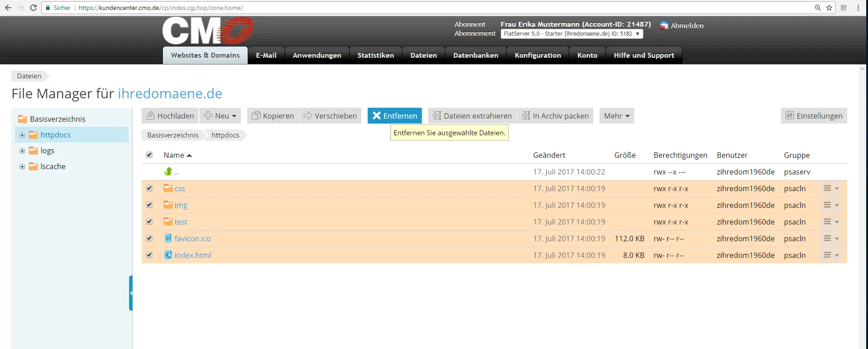This screenshot has width=868, height=349.
Task: Click the Entfernen X icon
Action: pos(377,115)
